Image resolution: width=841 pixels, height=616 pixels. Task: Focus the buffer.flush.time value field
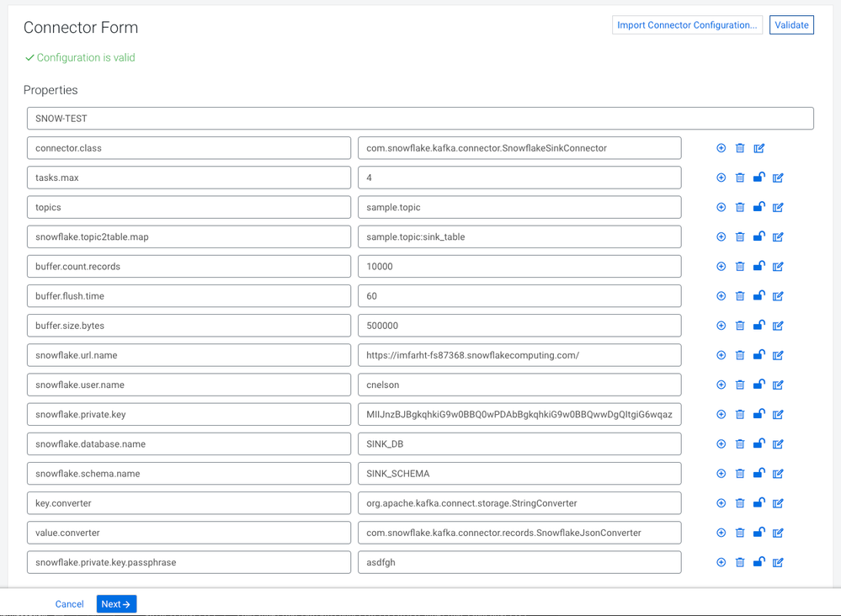(519, 296)
